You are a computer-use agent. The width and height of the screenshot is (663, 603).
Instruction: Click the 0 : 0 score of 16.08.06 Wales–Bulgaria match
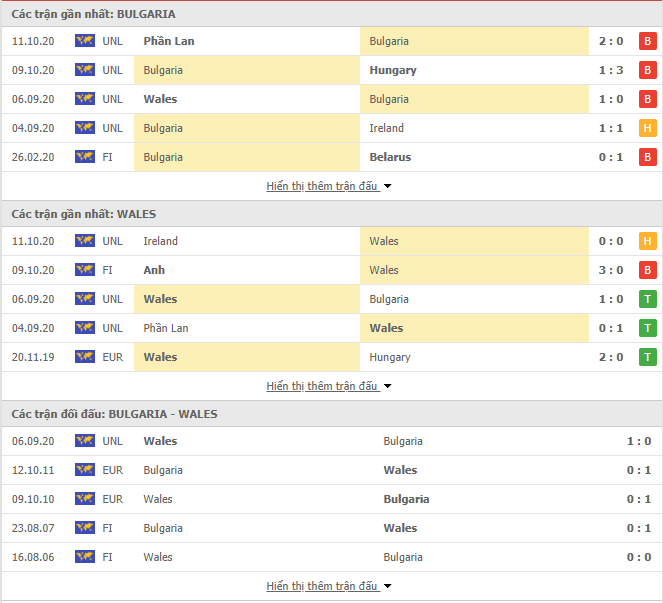[x=638, y=557]
